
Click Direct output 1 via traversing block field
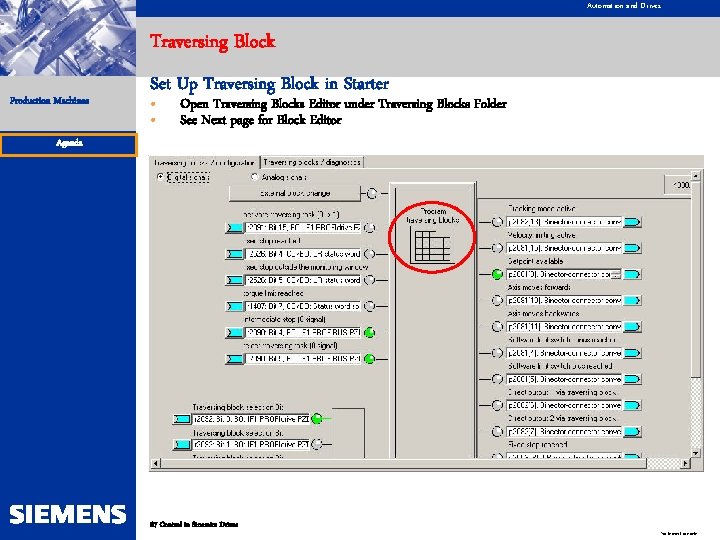564,405
